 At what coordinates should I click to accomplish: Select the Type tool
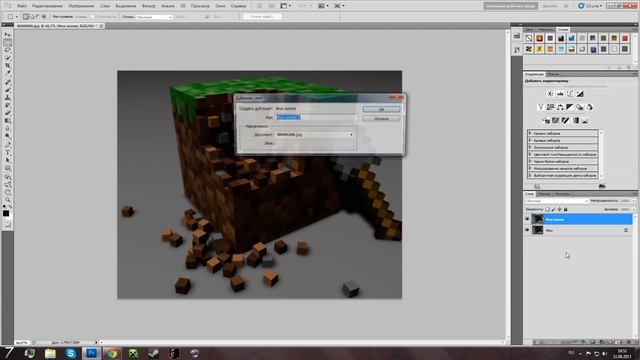[x=7, y=152]
